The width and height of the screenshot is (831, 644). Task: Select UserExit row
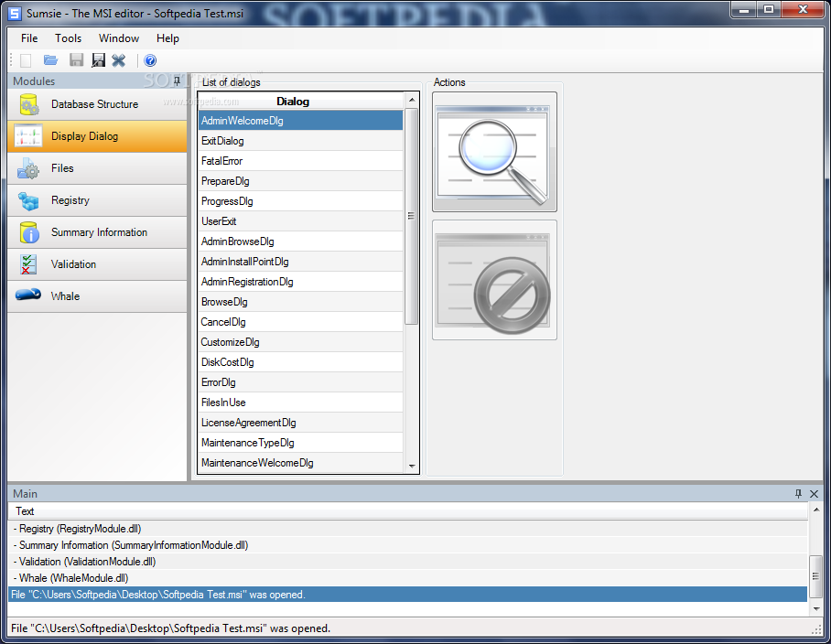pyautogui.click(x=300, y=221)
